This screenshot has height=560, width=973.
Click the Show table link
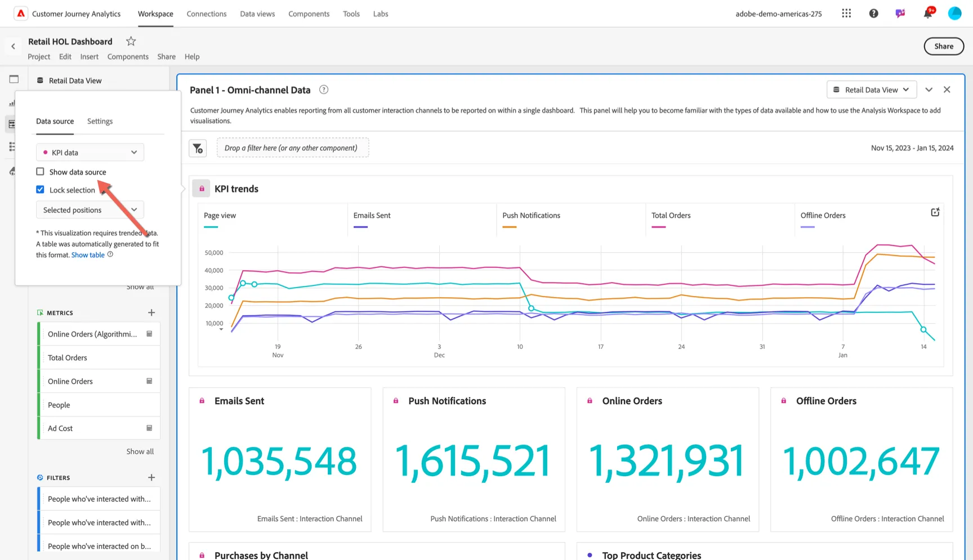coord(88,255)
